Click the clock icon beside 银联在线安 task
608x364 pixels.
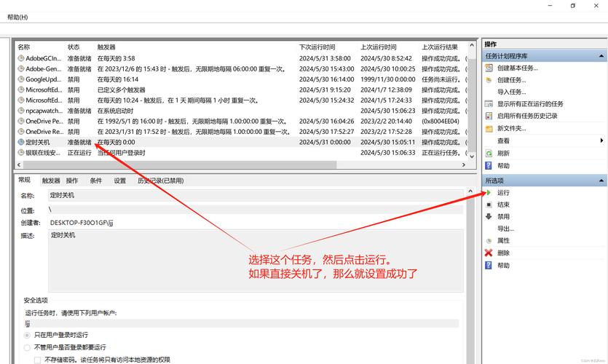21,153
